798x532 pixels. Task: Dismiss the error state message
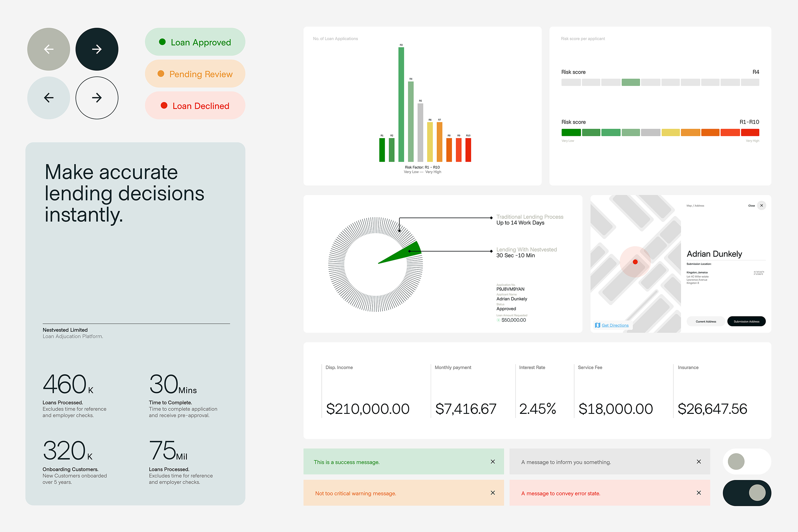[699, 493]
